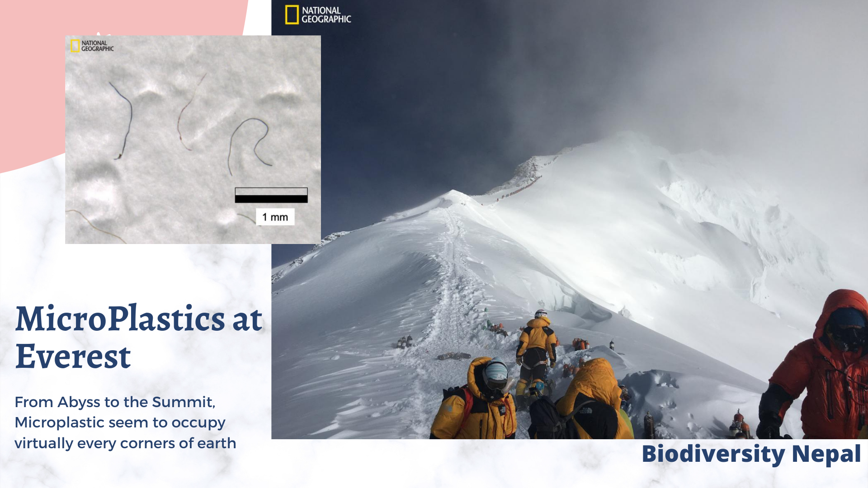The width and height of the screenshot is (868, 488).
Task: Click the oxygen bottles beside the trail
Action: click(404, 342)
